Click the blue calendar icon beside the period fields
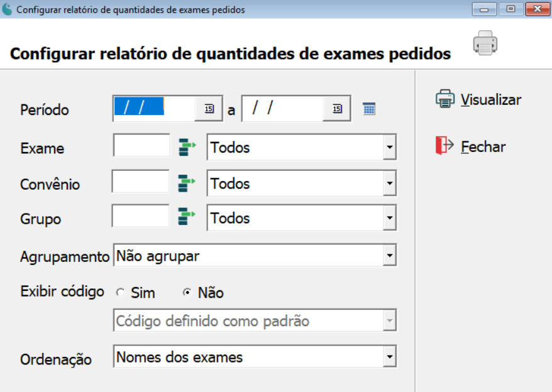This screenshot has height=392, width=552. (x=370, y=108)
